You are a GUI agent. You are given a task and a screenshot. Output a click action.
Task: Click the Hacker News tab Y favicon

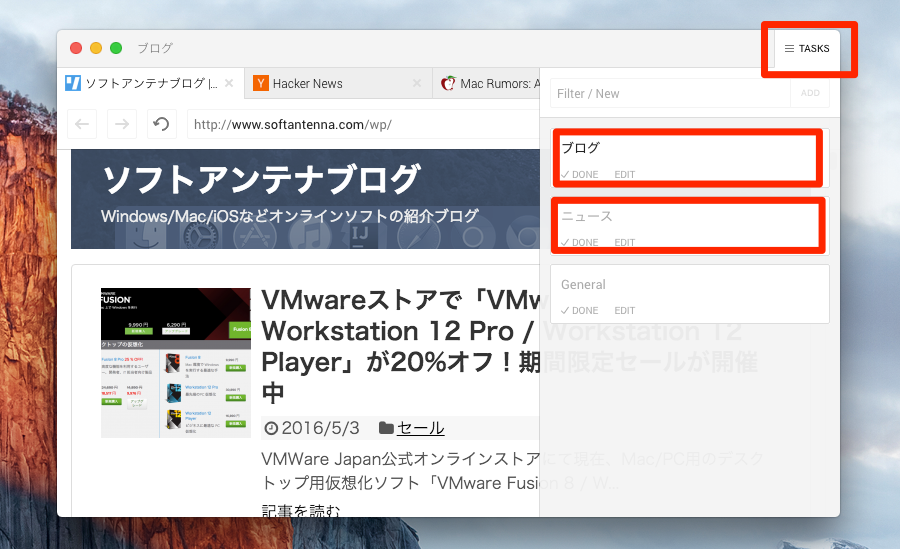(x=261, y=83)
